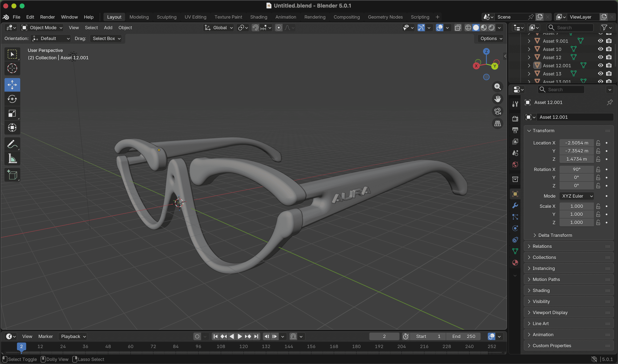
Task: Open the Object Mode dropdown
Action: click(42, 28)
